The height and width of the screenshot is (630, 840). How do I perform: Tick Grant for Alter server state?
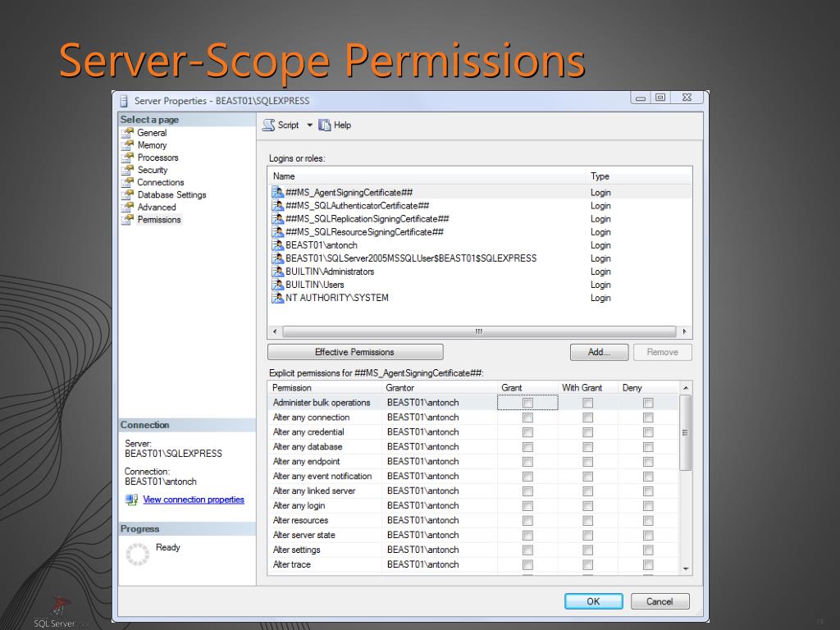(x=527, y=535)
